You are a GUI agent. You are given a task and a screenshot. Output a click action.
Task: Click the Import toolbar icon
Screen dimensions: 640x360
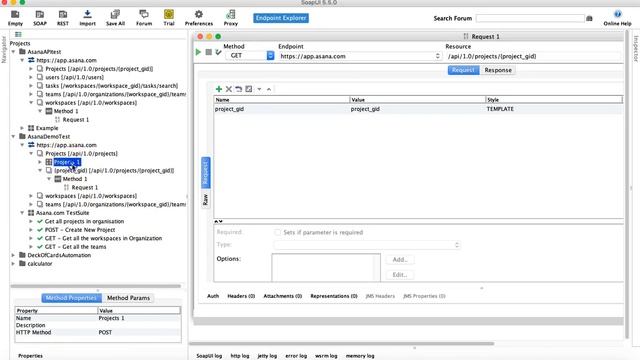tap(87, 18)
